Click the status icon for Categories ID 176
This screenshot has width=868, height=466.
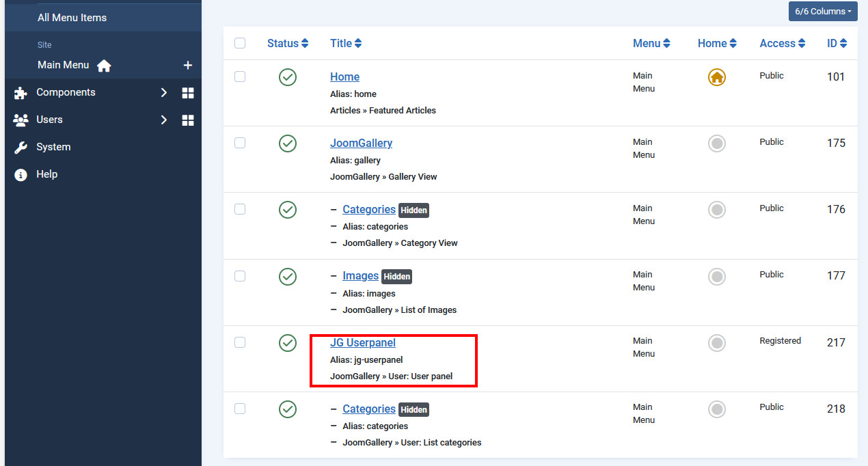click(288, 210)
